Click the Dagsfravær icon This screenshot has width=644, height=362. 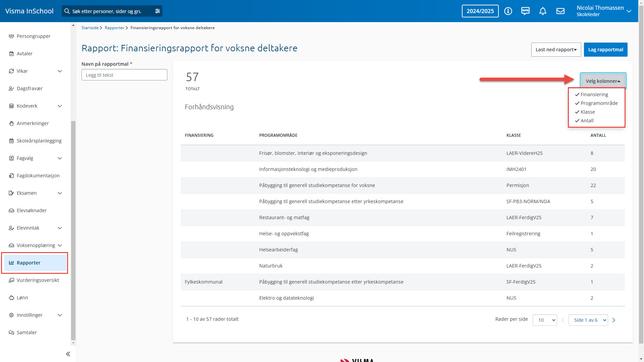[11, 88]
